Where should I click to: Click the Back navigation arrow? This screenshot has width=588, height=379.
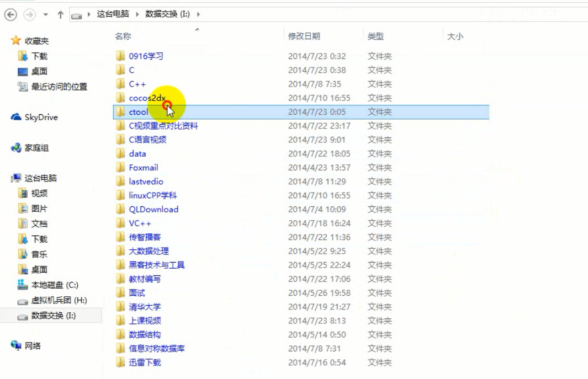[10, 15]
